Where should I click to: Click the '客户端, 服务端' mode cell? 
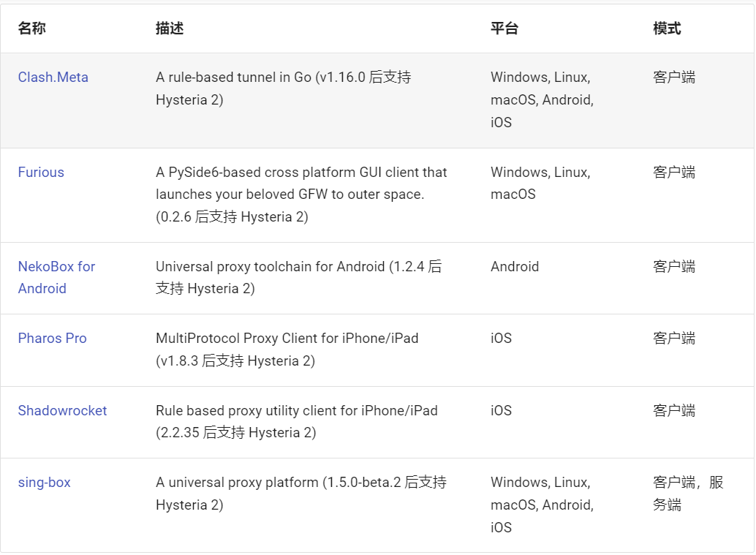coord(688,494)
